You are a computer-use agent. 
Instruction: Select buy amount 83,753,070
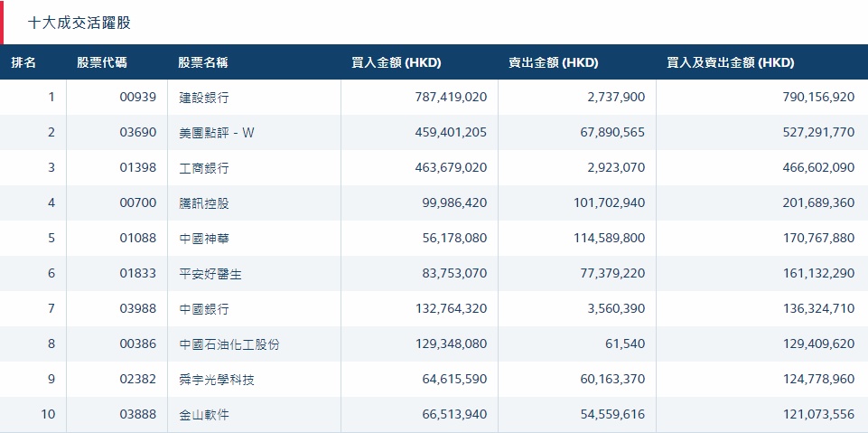pyautogui.click(x=455, y=274)
